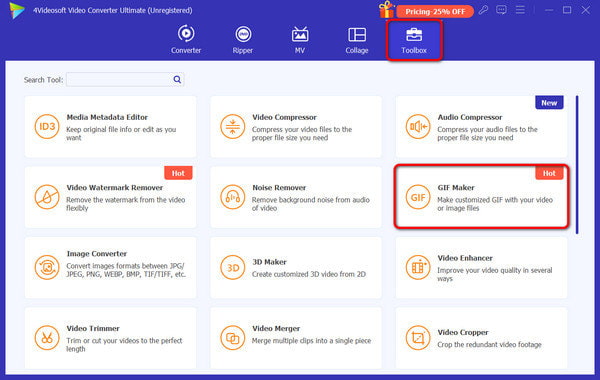Click the toolbox vertical scrollbar
The image size is (600, 380).
[577, 165]
